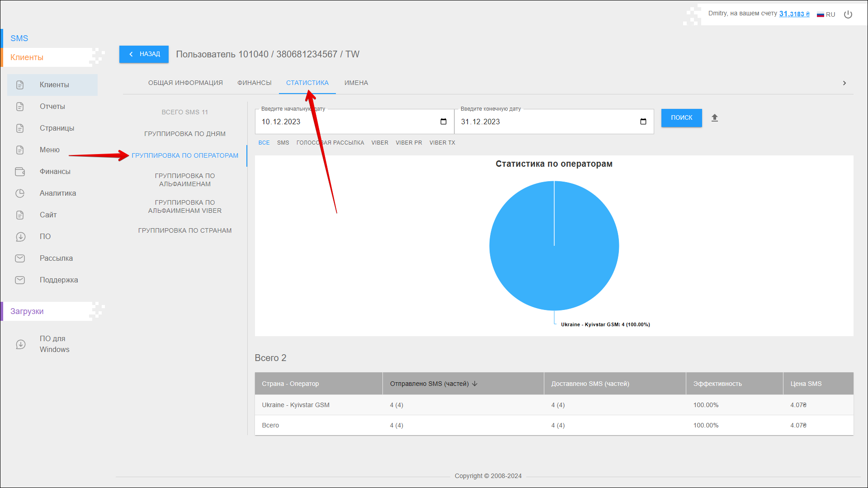Select the SMS channel filter
This screenshot has width=868, height=488.
[283, 143]
